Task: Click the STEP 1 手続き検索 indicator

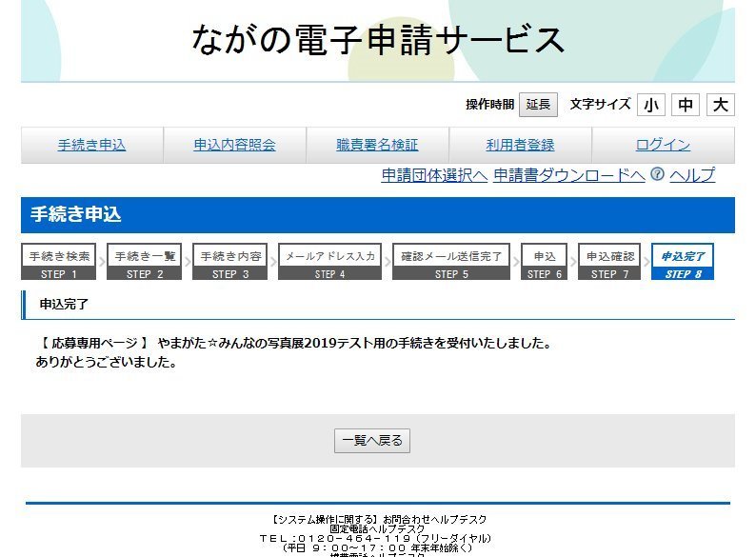Action: (x=59, y=262)
